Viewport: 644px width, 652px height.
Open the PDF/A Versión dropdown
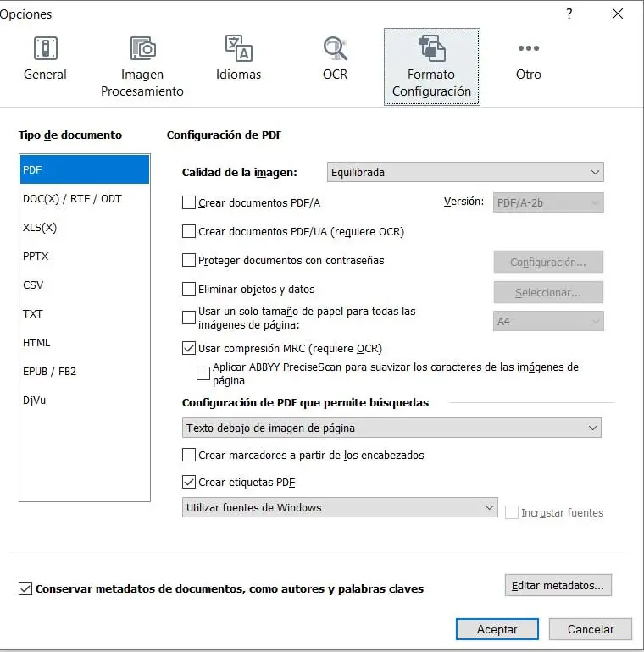click(548, 202)
